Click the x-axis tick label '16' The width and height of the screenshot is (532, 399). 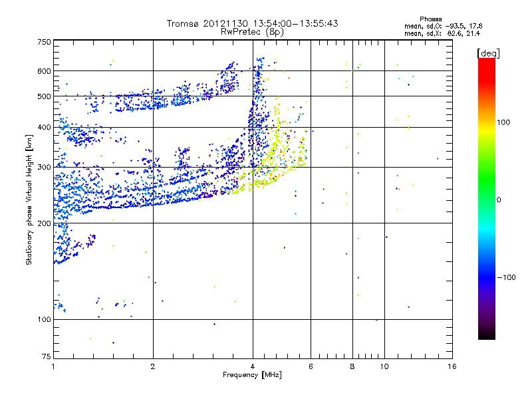[x=452, y=366]
